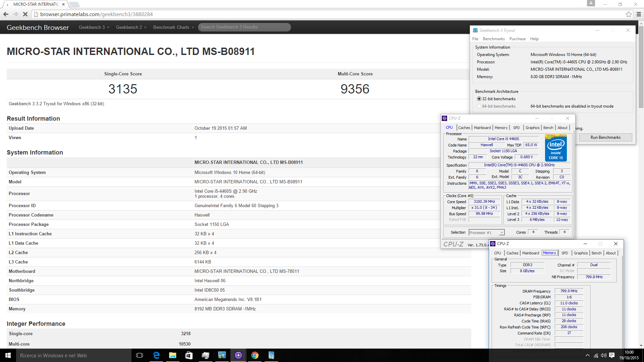The height and width of the screenshot is (362, 644).
Task: Open File menu in Geekbench 3 Tryout
Action: (x=475, y=39)
